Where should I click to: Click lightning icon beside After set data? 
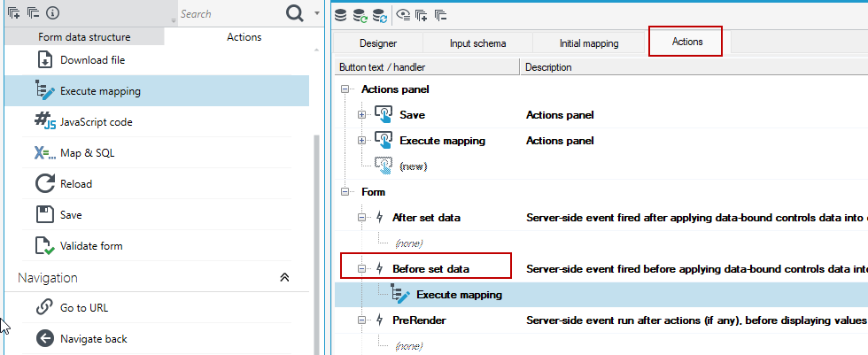click(380, 217)
